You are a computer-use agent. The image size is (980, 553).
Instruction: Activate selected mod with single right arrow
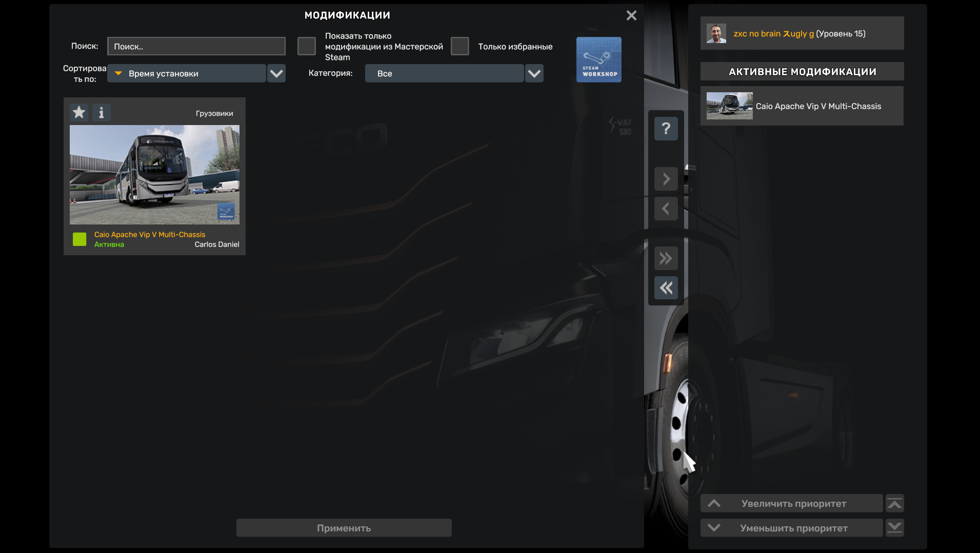click(666, 179)
